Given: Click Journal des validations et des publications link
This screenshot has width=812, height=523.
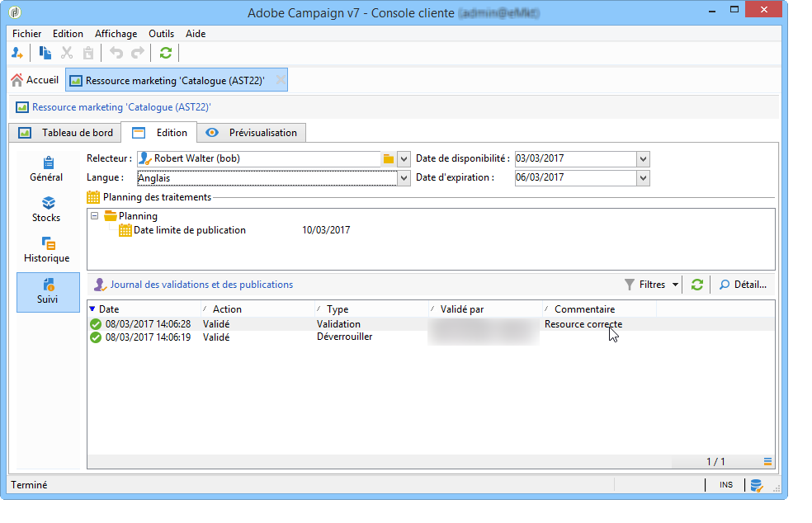Looking at the screenshot, I should pos(201,285).
